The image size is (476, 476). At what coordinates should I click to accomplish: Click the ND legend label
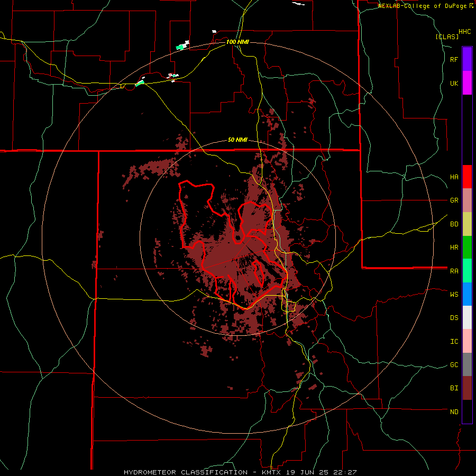point(454,412)
